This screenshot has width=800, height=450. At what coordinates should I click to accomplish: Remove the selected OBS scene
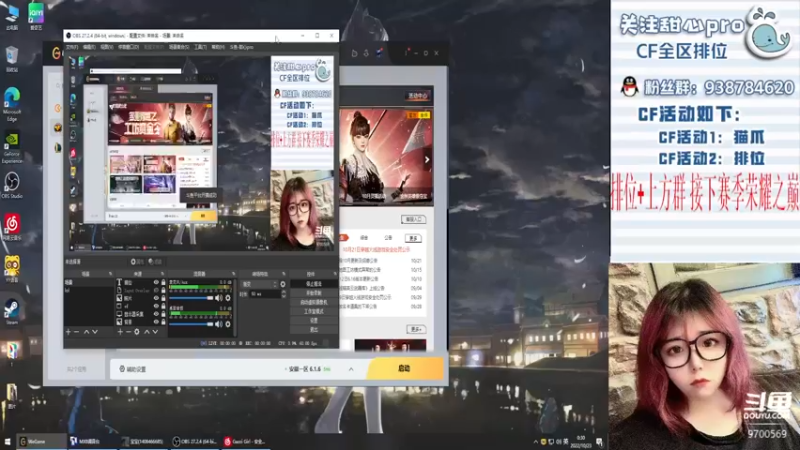(77, 332)
